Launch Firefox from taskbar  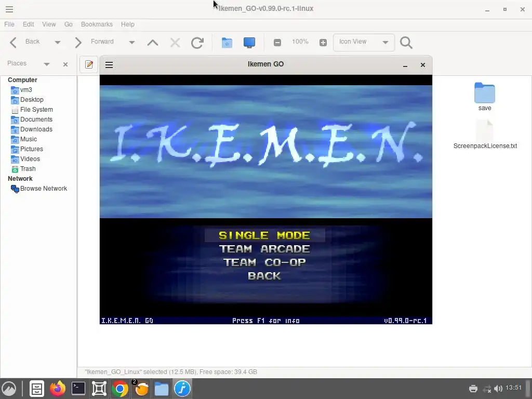point(57,389)
